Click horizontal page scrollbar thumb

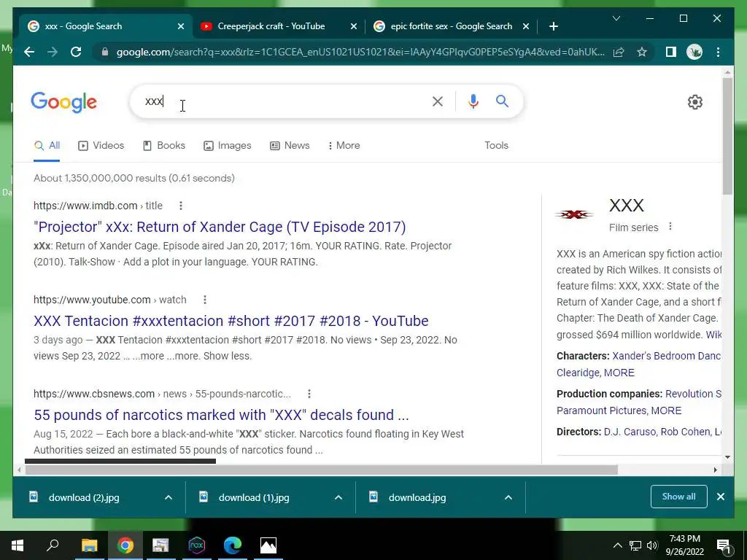coord(322,470)
